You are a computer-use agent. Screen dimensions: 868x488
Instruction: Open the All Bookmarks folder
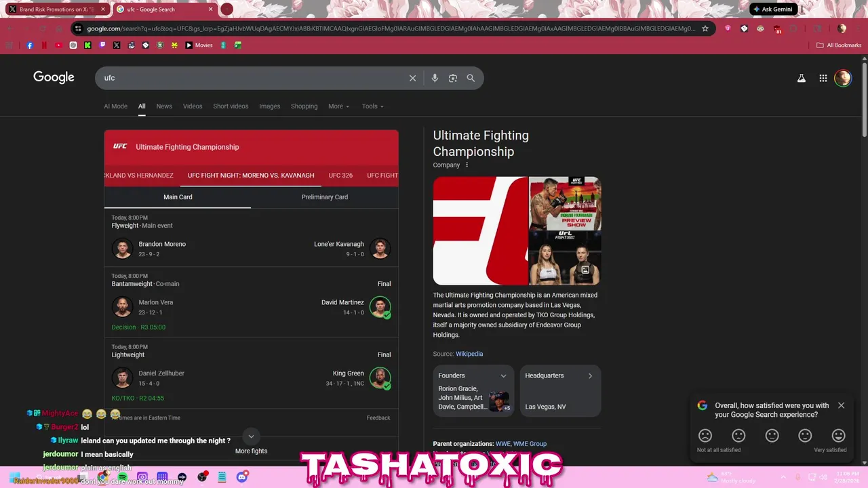839,45
